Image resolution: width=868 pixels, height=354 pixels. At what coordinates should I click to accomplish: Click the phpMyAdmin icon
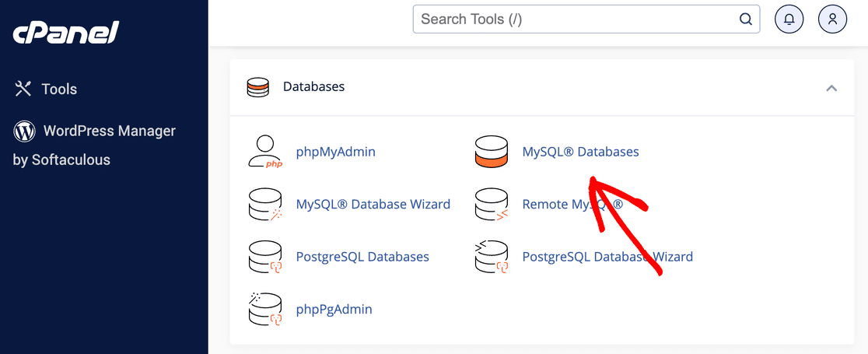pos(264,152)
